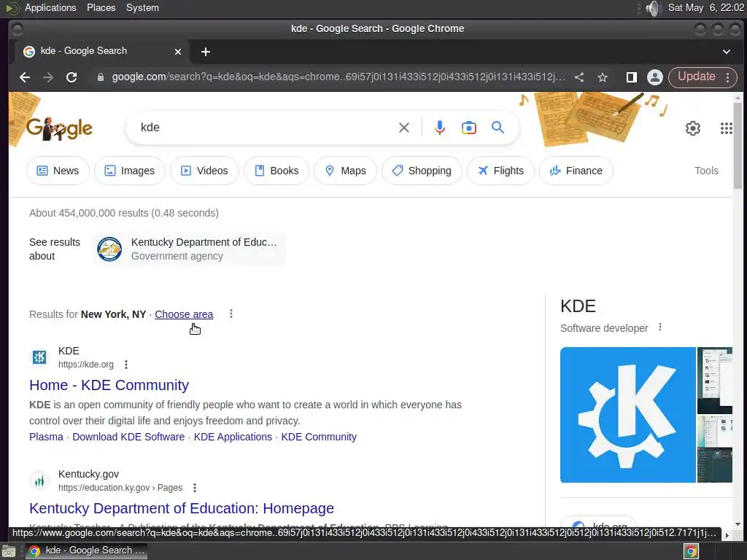Filter results by Finance
The width and height of the screenshot is (747, 560).
click(x=576, y=171)
